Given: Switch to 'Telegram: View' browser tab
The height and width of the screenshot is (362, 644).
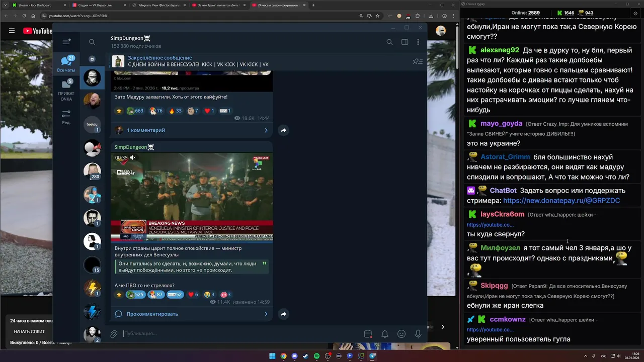Looking at the screenshot, I should pyautogui.click(x=158, y=5).
